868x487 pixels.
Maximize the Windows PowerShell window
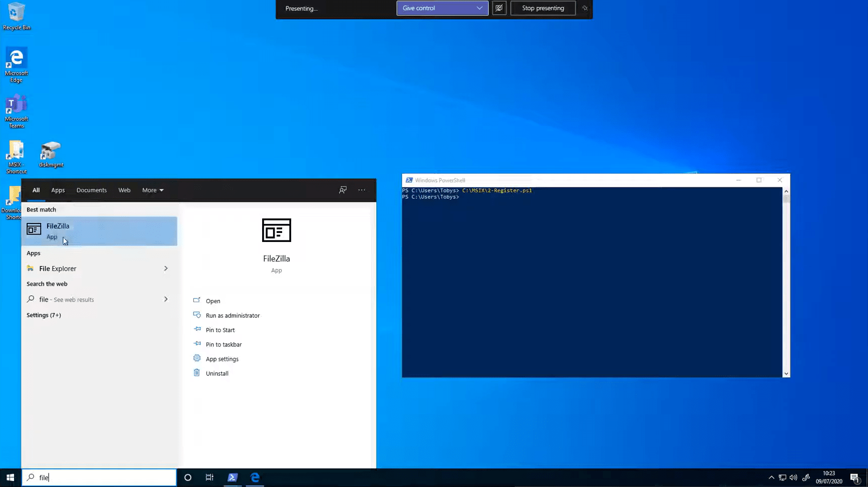759,180
